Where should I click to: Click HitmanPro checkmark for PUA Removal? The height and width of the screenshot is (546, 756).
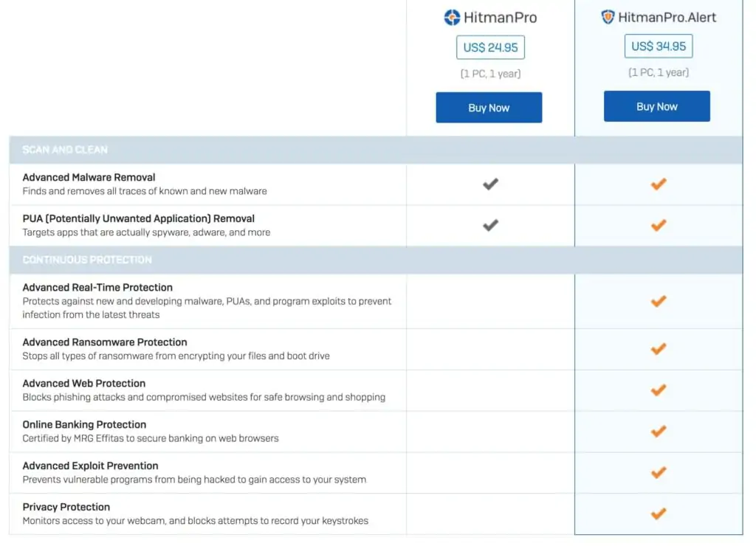(x=490, y=225)
